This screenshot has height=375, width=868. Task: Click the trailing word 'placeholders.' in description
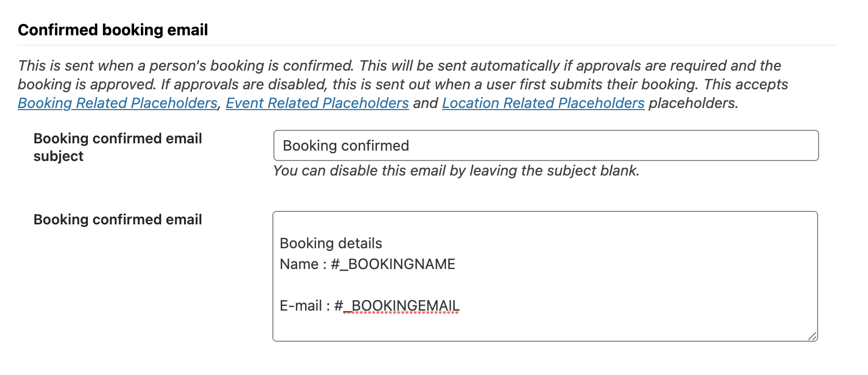pyautogui.click(x=693, y=103)
